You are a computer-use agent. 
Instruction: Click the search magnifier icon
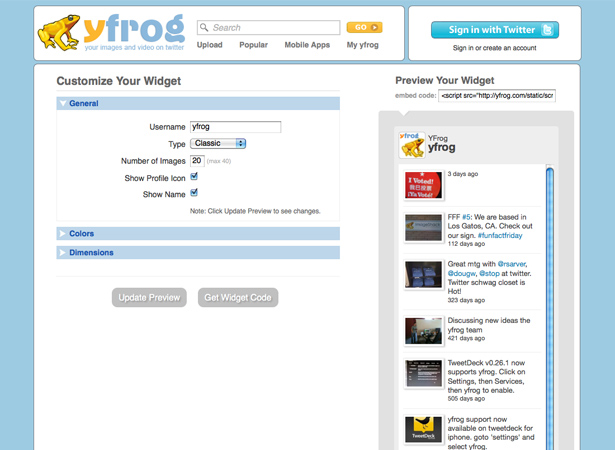204,27
